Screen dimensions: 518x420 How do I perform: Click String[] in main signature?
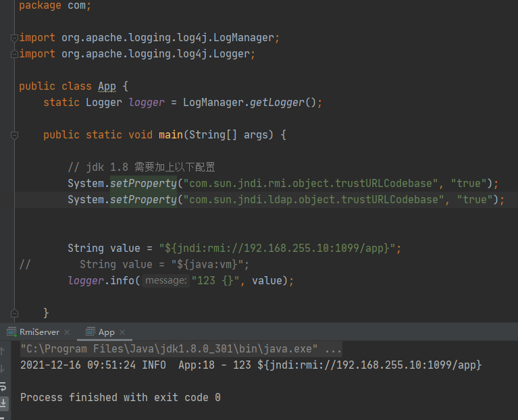point(213,135)
